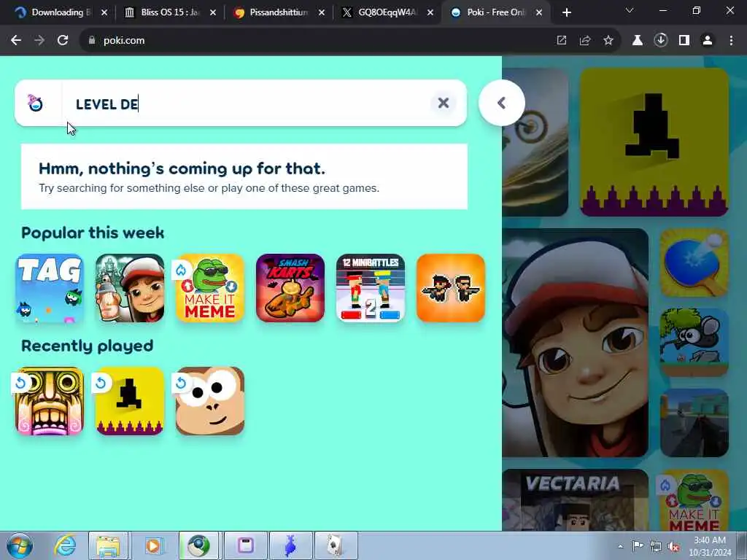Open Windows Media Player from taskbar
Image resolution: width=747 pixels, height=560 pixels.
click(153, 545)
